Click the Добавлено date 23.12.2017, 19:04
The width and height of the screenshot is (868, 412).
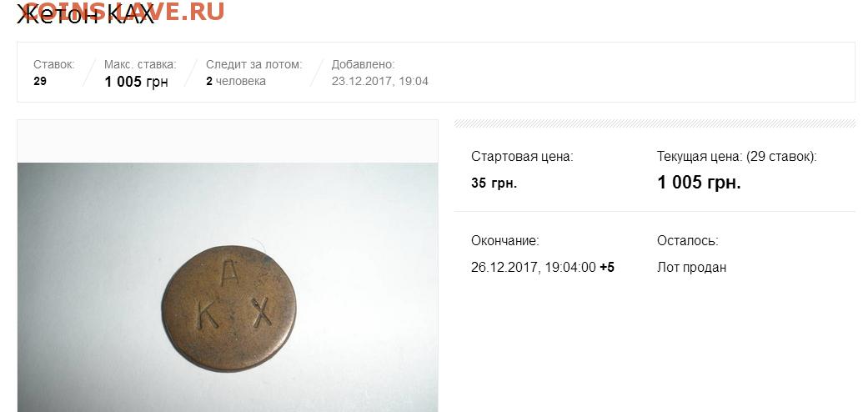point(379,82)
